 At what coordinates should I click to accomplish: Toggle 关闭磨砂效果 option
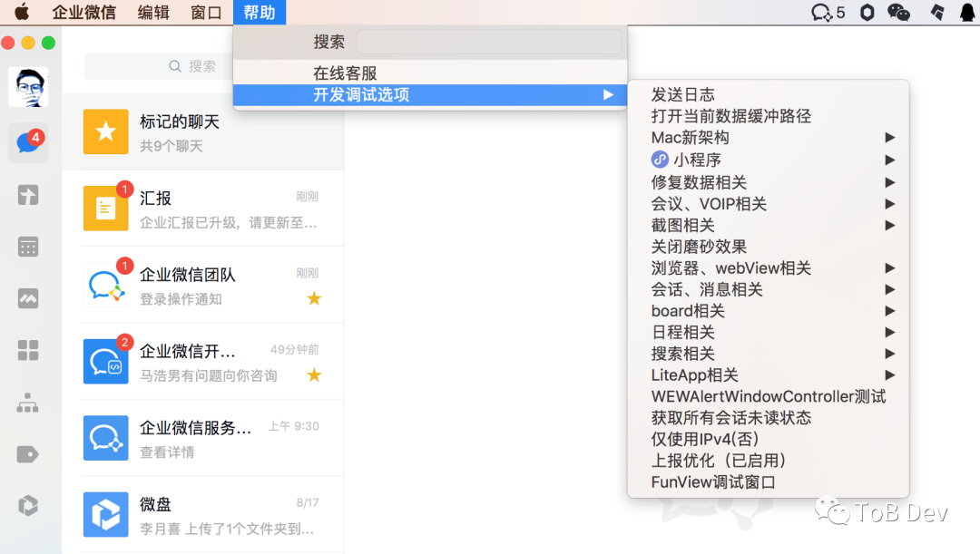tap(769, 247)
